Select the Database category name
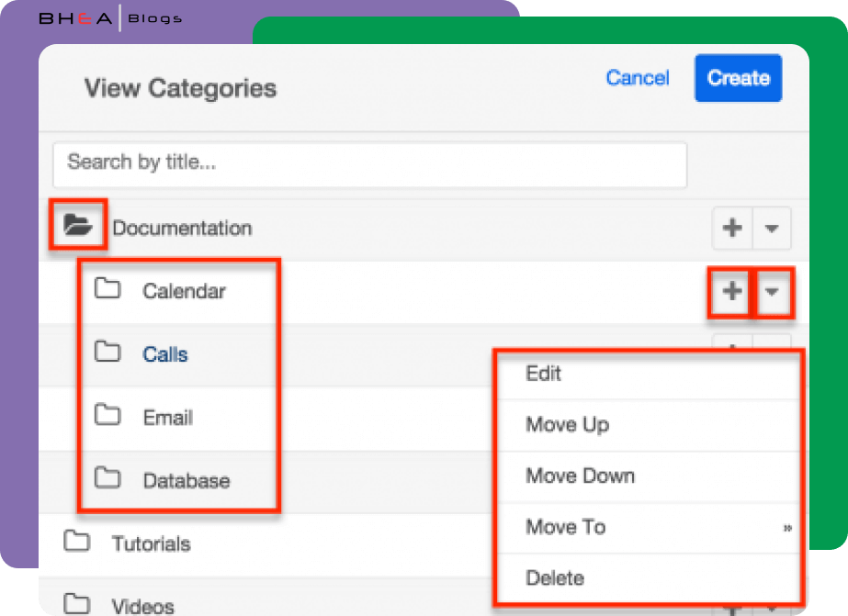Image resolution: width=848 pixels, height=616 pixels. point(187,481)
